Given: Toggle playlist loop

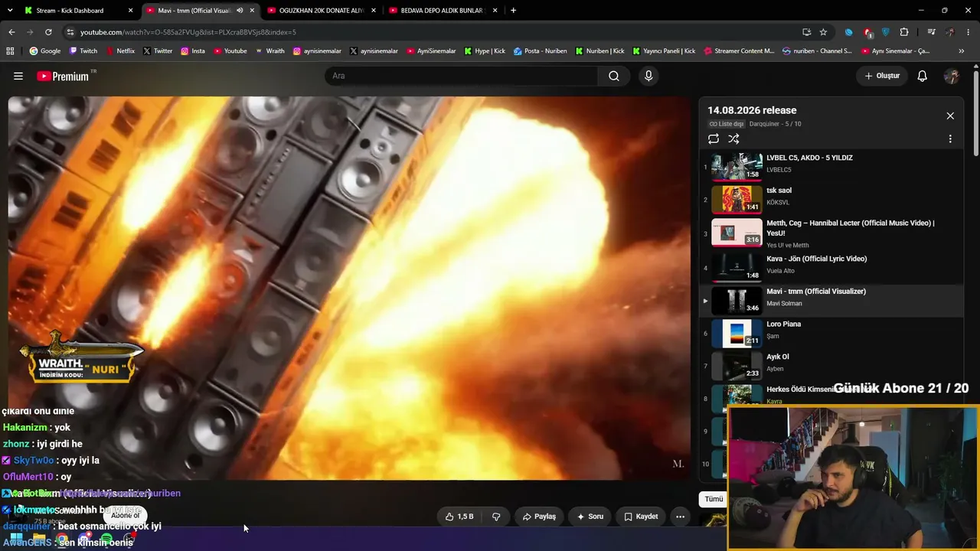Looking at the screenshot, I should coord(714,139).
